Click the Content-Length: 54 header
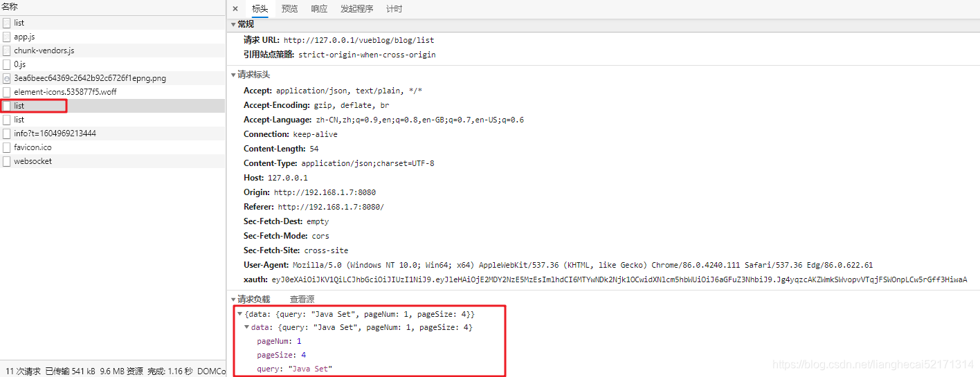 tap(281, 149)
